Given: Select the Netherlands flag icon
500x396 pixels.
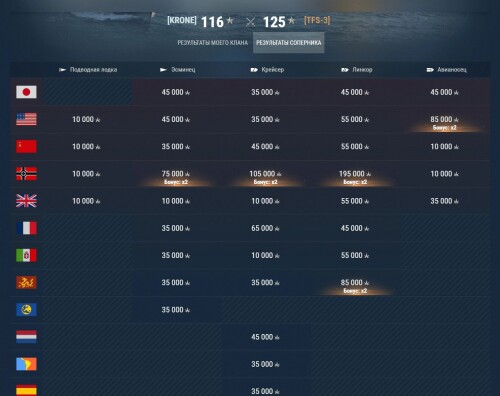Looking at the screenshot, I should (x=26, y=337).
